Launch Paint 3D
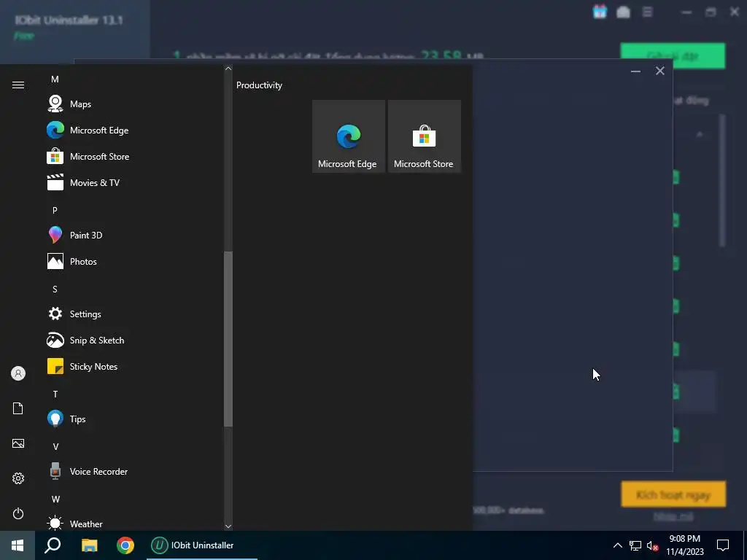 pyautogui.click(x=133, y=235)
